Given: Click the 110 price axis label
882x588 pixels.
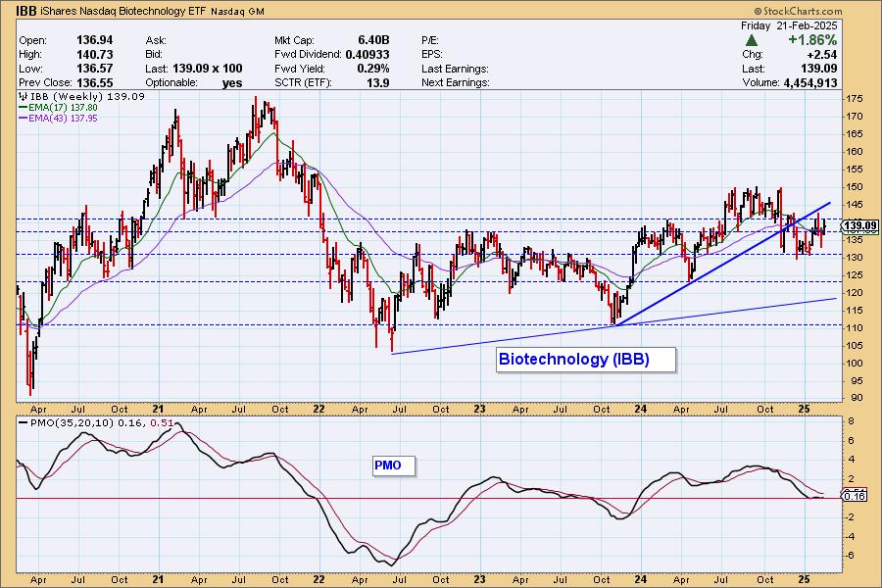Looking at the screenshot, I should point(855,327).
